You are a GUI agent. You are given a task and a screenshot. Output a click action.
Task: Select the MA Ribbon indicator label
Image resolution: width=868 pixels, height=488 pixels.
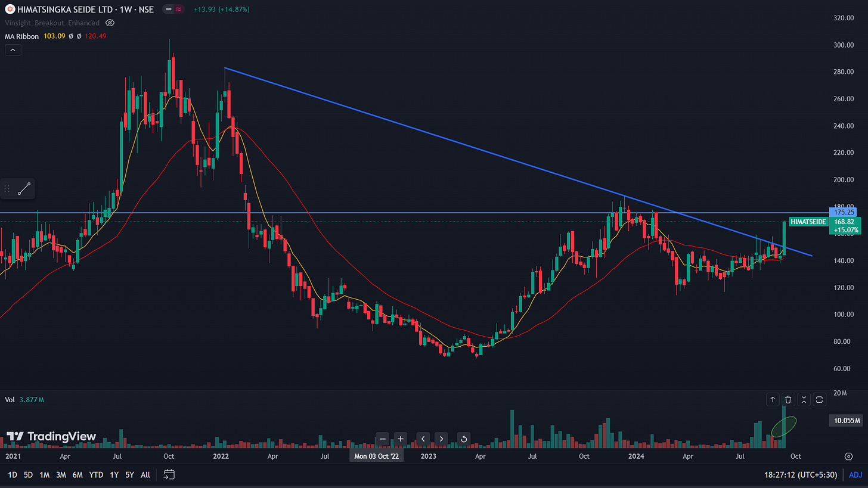point(21,36)
